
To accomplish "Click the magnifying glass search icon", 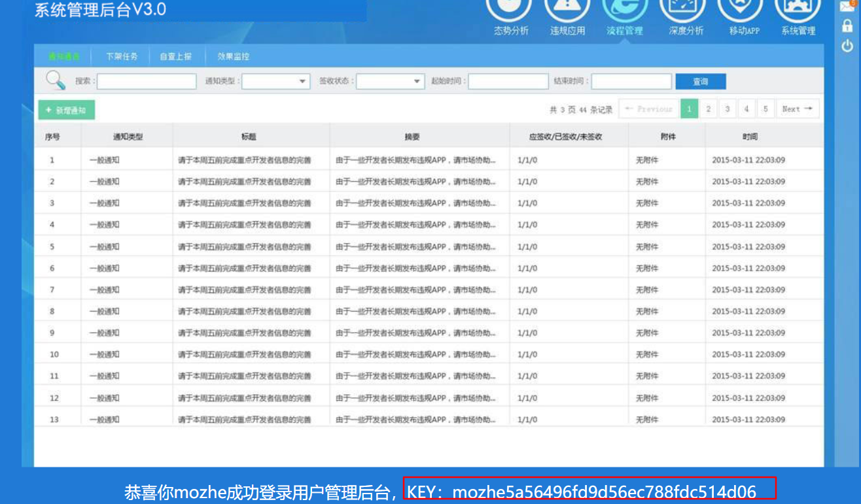I will (56, 80).
